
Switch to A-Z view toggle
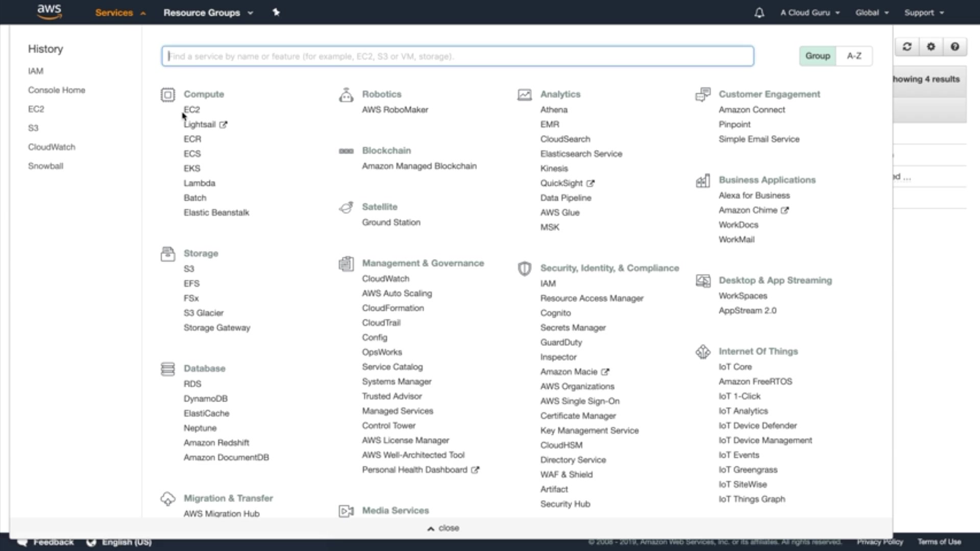click(854, 56)
